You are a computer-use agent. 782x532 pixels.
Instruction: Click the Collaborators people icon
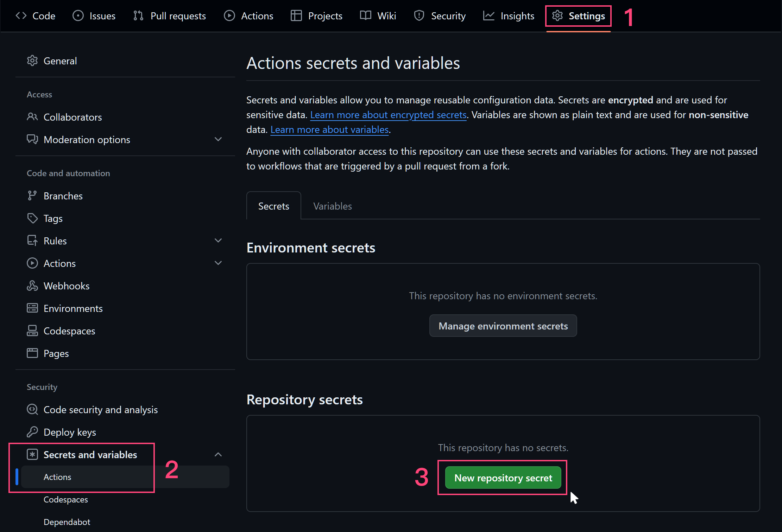(x=32, y=117)
